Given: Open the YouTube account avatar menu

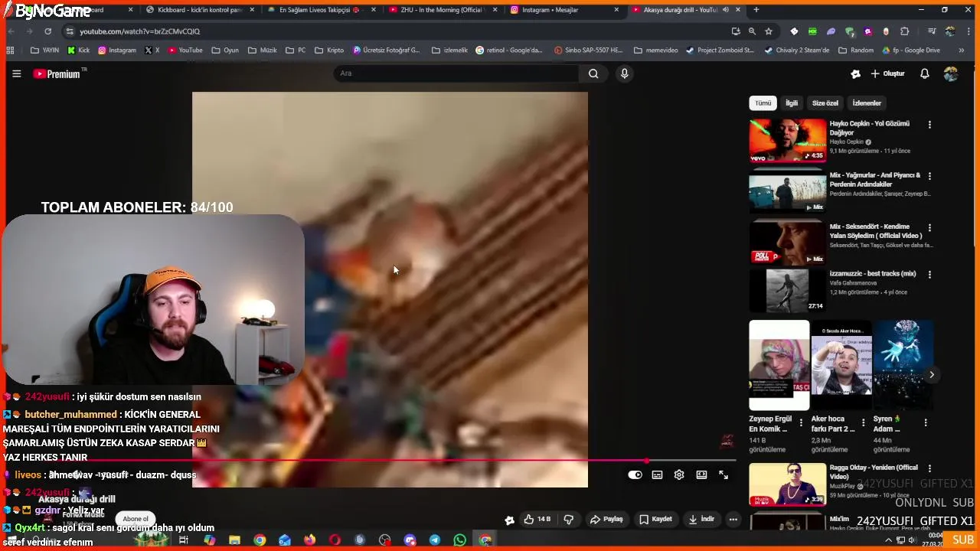Looking at the screenshot, I should pyautogui.click(x=950, y=73).
